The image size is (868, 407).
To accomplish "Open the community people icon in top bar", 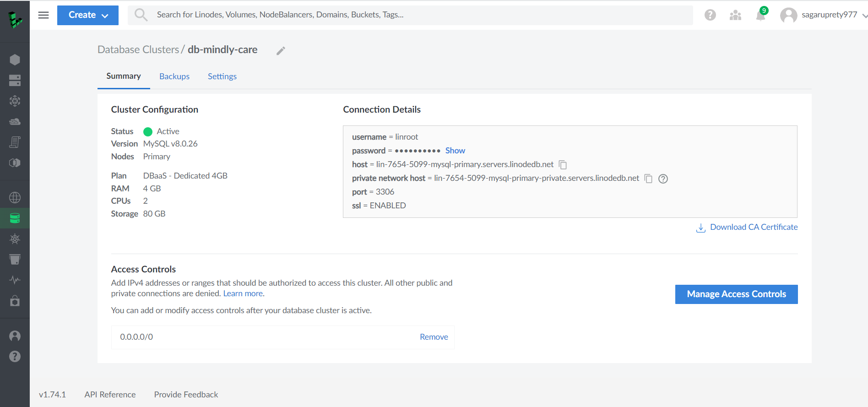I will (x=735, y=15).
